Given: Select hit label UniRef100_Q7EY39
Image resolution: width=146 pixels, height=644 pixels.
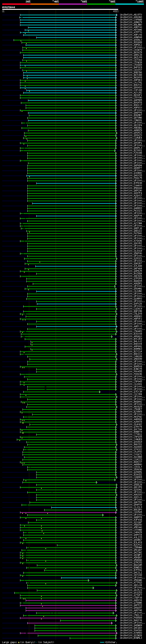Looking at the screenshot, I should [131, 392].
